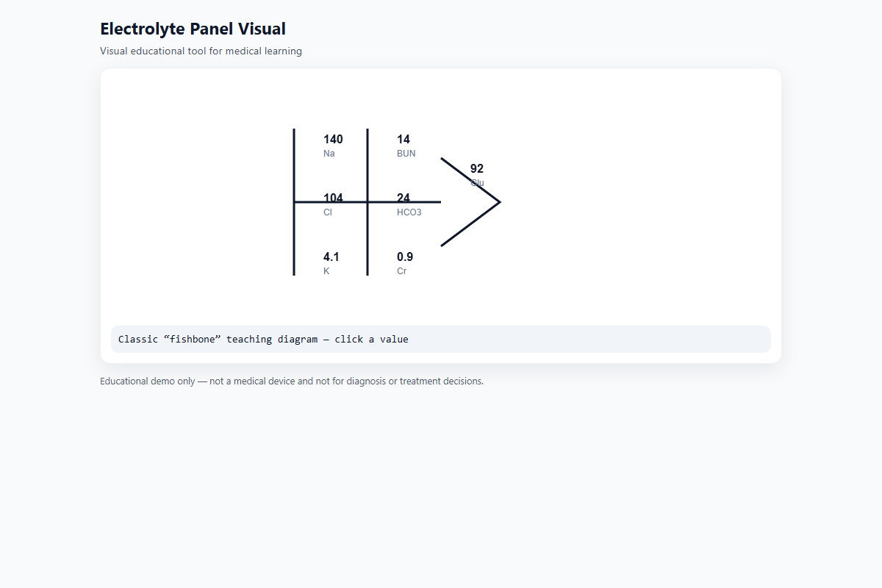Select the Na label in the diagram
The width and height of the screenshot is (882, 588).
click(329, 154)
